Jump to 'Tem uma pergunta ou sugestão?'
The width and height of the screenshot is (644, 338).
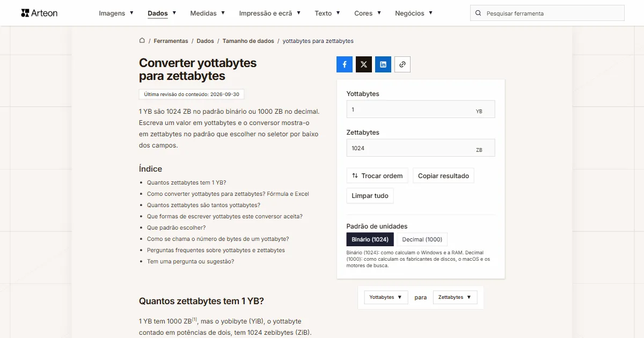tap(191, 261)
